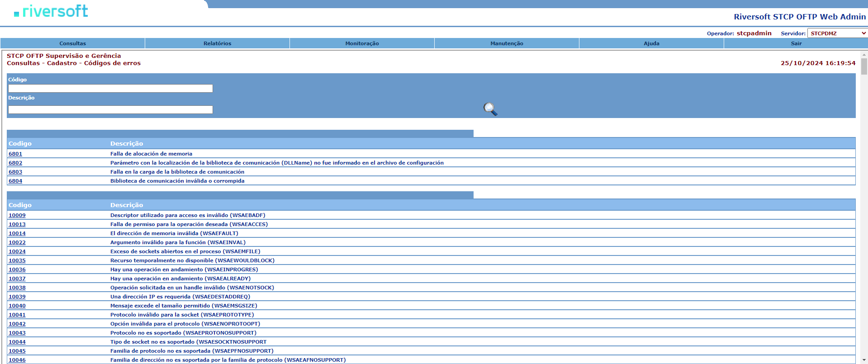Open error code 10045 link
Image resolution: width=868 pixels, height=364 pixels.
click(17, 351)
